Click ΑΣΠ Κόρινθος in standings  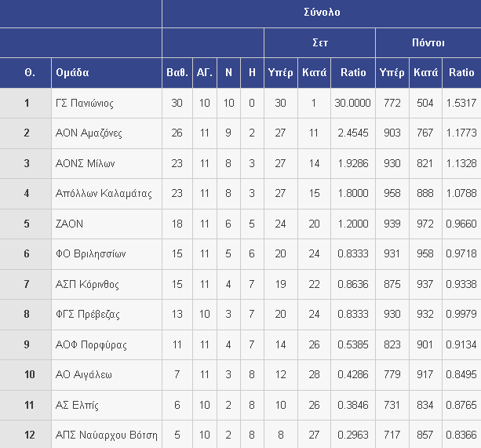86,284
